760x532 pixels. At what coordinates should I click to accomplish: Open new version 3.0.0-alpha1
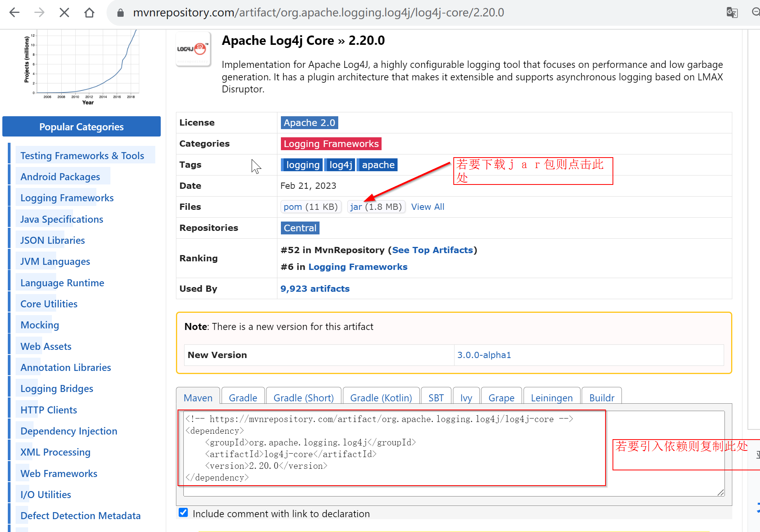pos(484,355)
